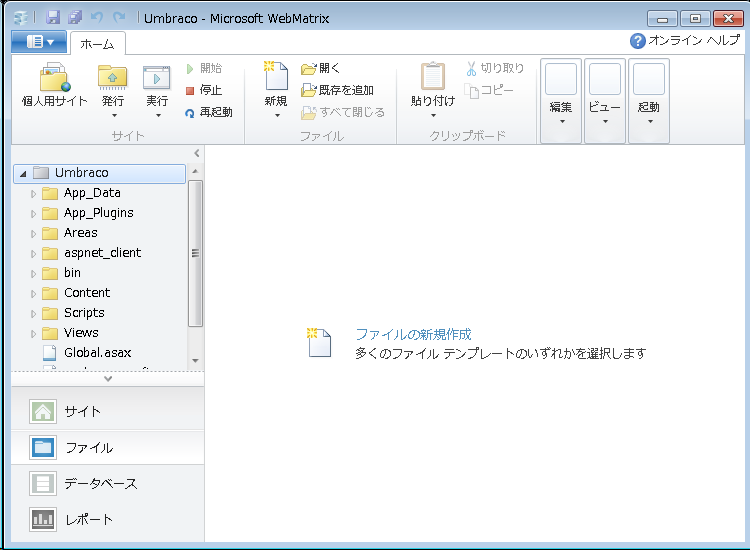Click the 開始 (Start) button
Viewport: 750px width, 550px height.
(x=204, y=68)
